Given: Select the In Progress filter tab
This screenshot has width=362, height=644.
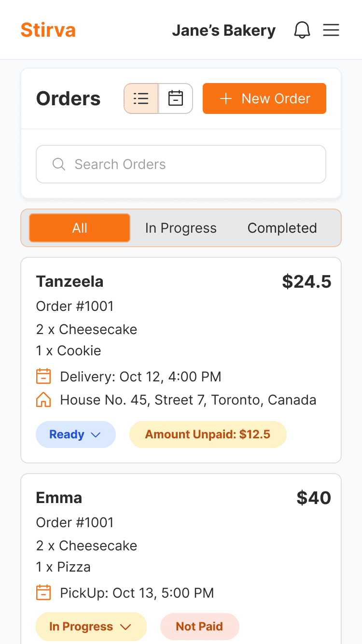Looking at the screenshot, I should 181,228.
